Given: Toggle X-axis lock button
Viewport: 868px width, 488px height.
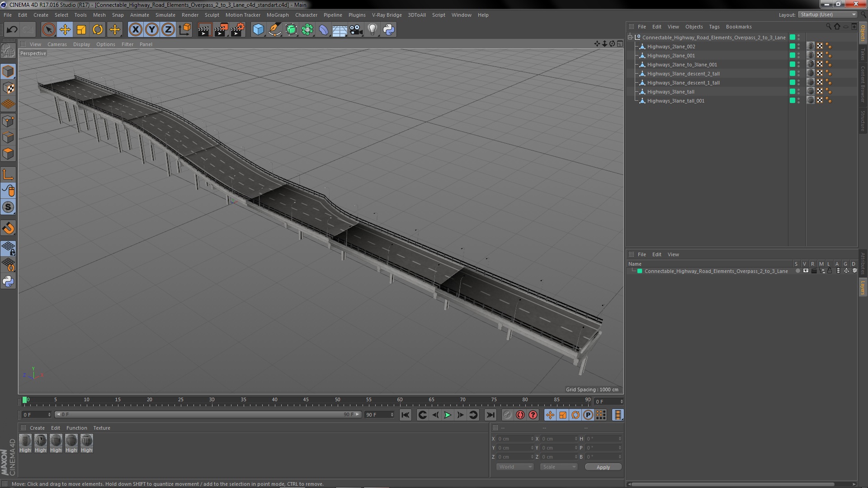Looking at the screenshot, I should pyautogui.click(x=135, y=30).
